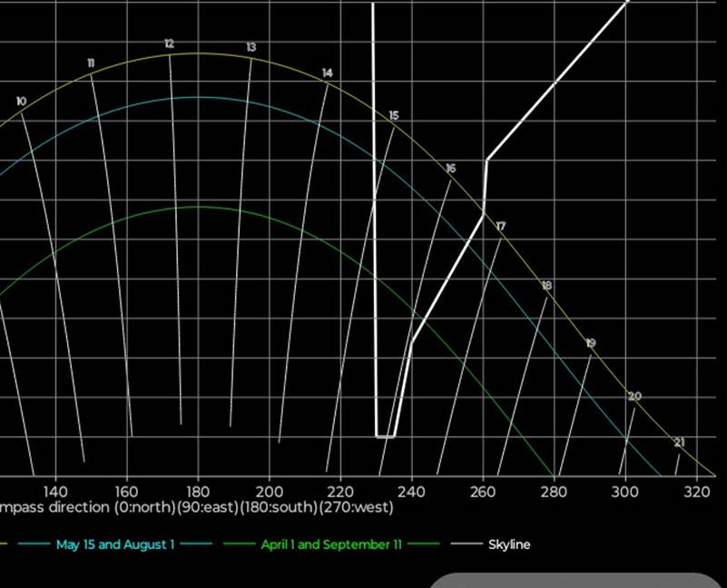Click the hour label 20 on the sun path
This screenshot has height=588, width=727.
[x=634, y=397]
